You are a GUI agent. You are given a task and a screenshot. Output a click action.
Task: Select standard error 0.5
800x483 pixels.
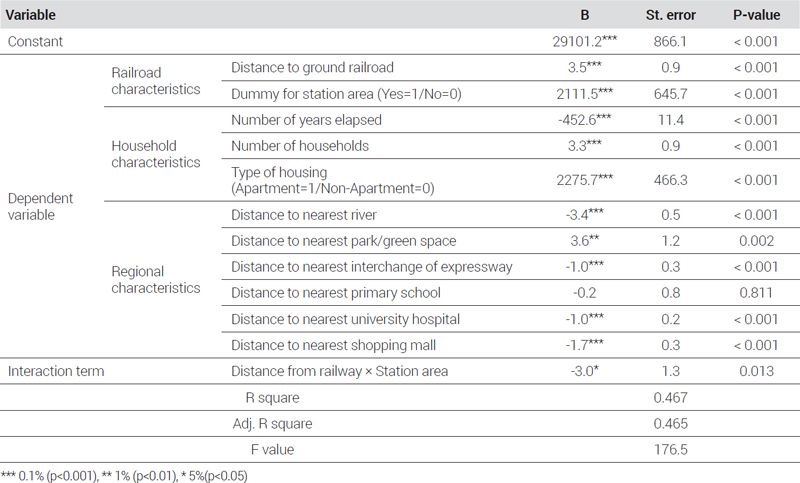point(670,215)
